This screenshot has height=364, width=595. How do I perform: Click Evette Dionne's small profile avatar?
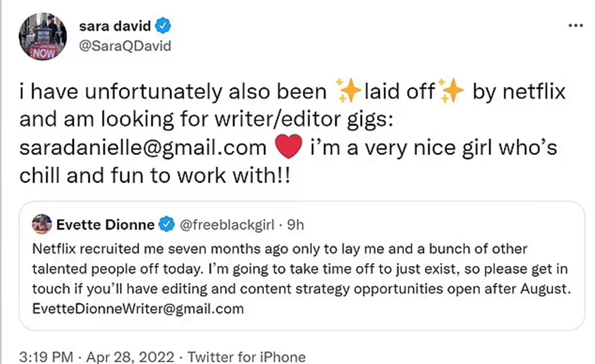(42, 223)
